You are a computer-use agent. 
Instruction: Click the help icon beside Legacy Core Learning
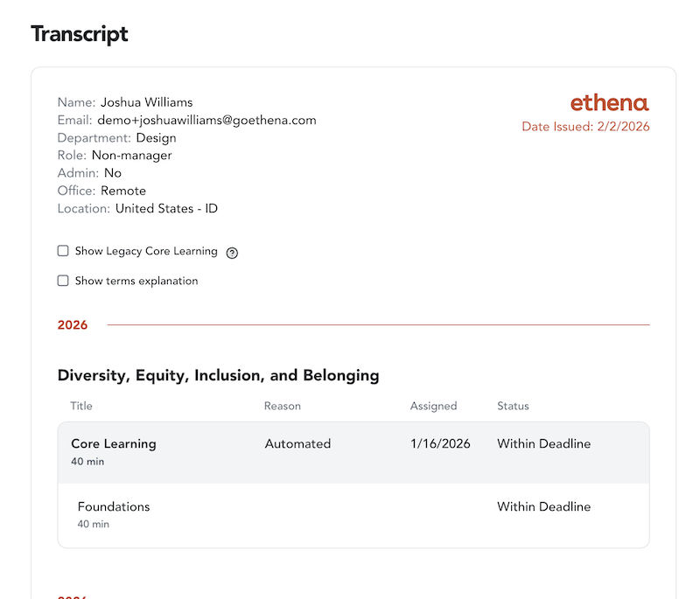coord(232,253)
